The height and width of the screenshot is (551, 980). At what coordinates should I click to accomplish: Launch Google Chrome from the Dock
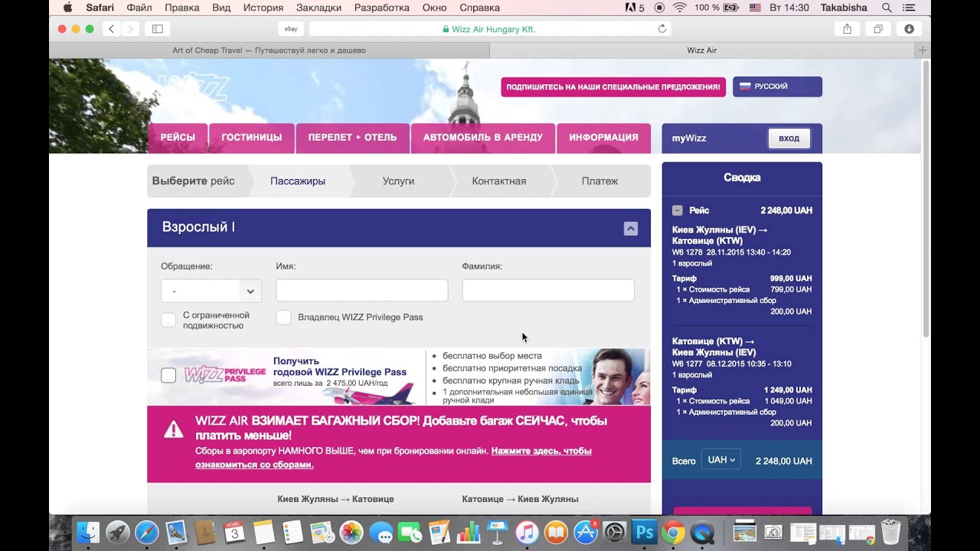pyautogui.click(x=673, y=533)
